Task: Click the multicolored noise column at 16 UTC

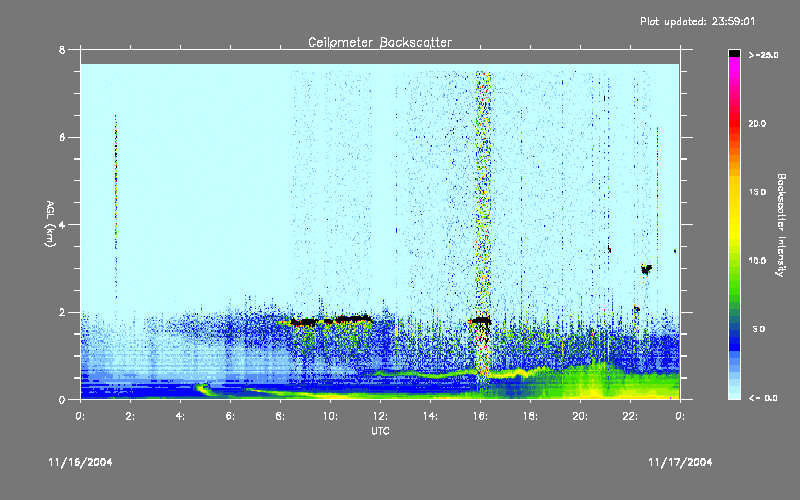Action: pos(483,224)
